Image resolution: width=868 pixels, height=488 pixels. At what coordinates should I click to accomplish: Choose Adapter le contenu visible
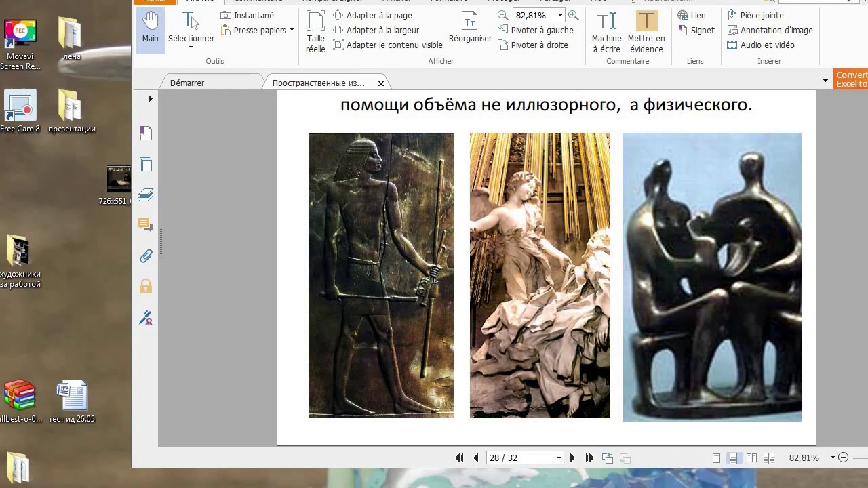[x=388, y=45]
